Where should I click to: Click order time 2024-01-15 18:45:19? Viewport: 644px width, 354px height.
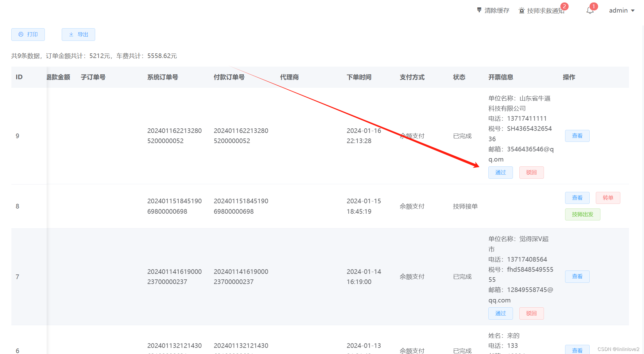(364, 206)
